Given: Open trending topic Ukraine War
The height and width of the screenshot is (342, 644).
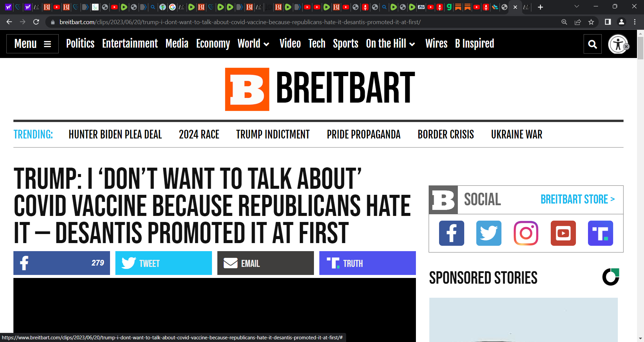Looking at the screenshot, I should (x=517, y=134).
